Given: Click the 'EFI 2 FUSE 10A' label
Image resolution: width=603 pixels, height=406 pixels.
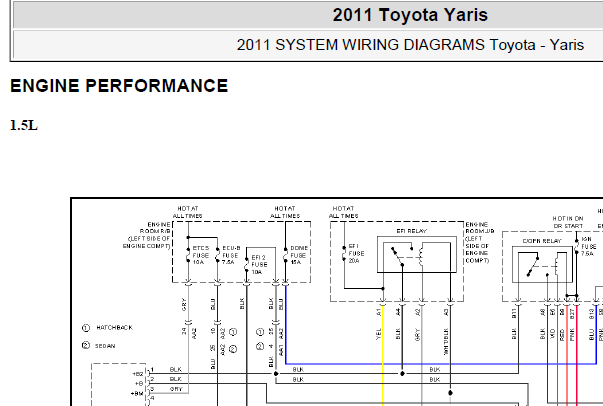Looking at the screenshot, I should [259, 265].
